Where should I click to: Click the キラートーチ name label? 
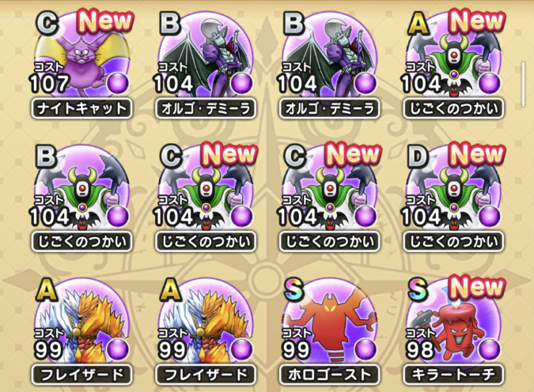pos(453,375)
